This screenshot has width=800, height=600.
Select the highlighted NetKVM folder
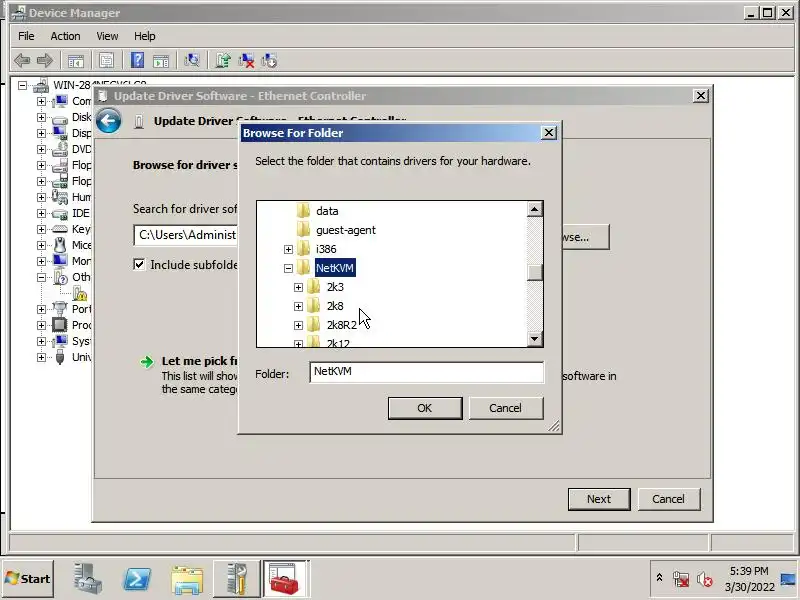tap(335, 268)
